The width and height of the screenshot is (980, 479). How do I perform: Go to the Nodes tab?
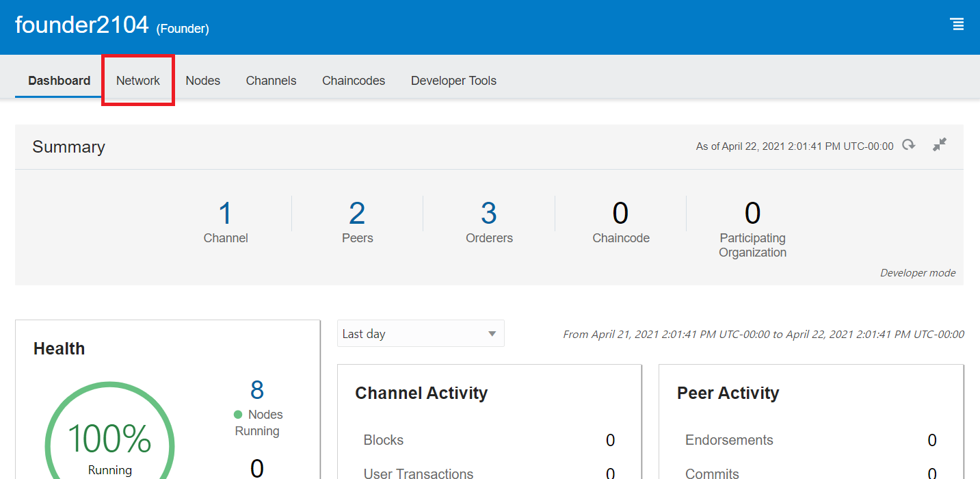[x=202, y=81]
